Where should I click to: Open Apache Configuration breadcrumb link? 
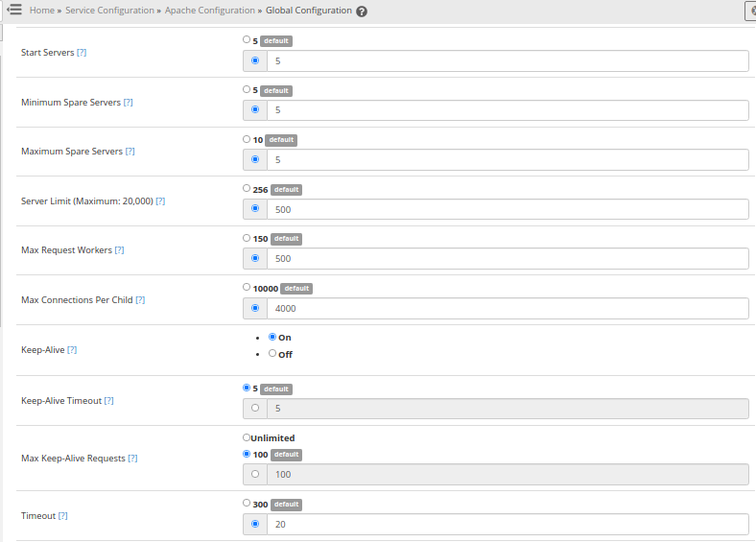coord(210,11)
